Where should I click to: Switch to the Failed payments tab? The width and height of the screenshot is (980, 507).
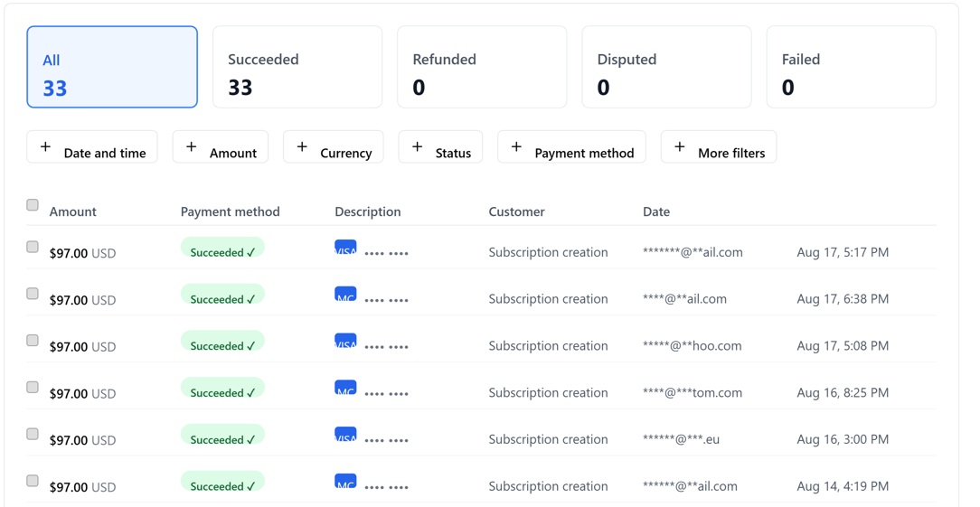tap(851, 67)
